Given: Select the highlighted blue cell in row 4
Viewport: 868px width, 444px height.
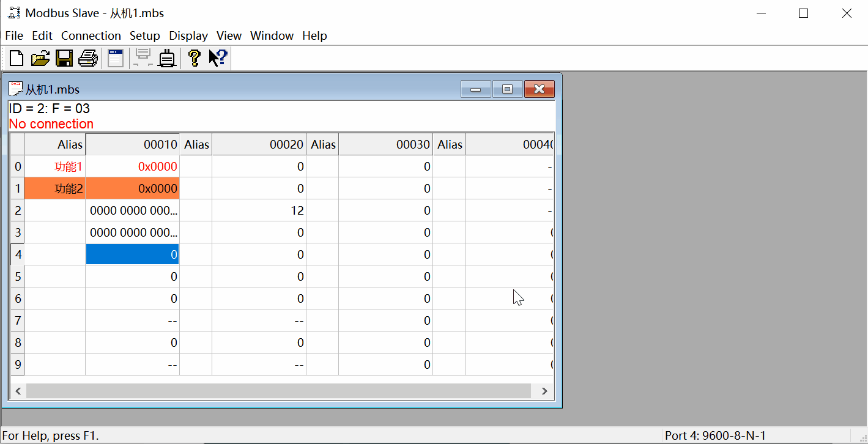Looking at the screenshot, I should pyautogui.click(x=133, y=254).
